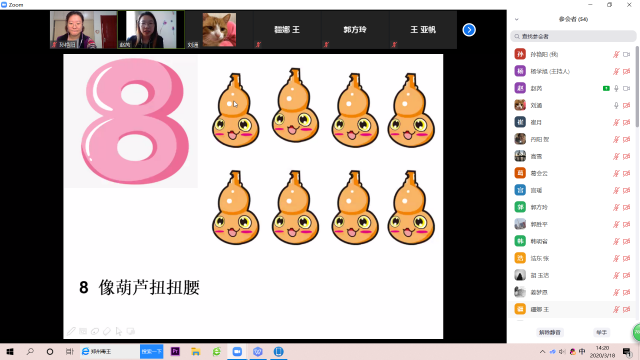This screenshot has width=640, height=360.
Task: Open Premiere Pro from the taskbar
Action: 175,351
